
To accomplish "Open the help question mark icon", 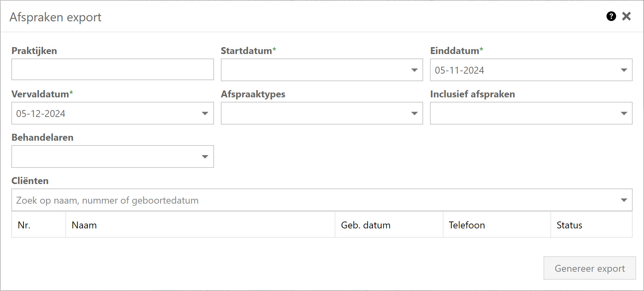I will (611, 16).
